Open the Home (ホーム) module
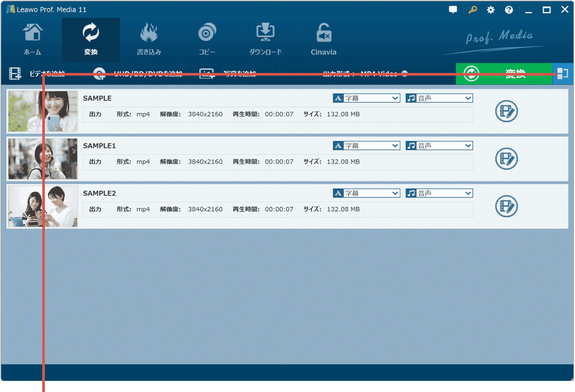The height and width of the screenshot is (392, 575). 32,40
